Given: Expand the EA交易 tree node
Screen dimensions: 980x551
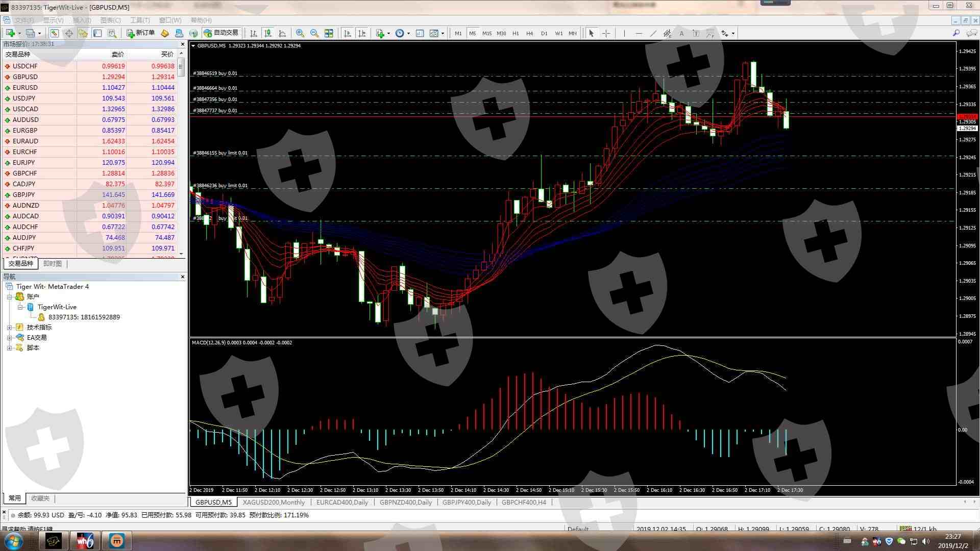Looking at the screenshot, I should tap(9, 338).
